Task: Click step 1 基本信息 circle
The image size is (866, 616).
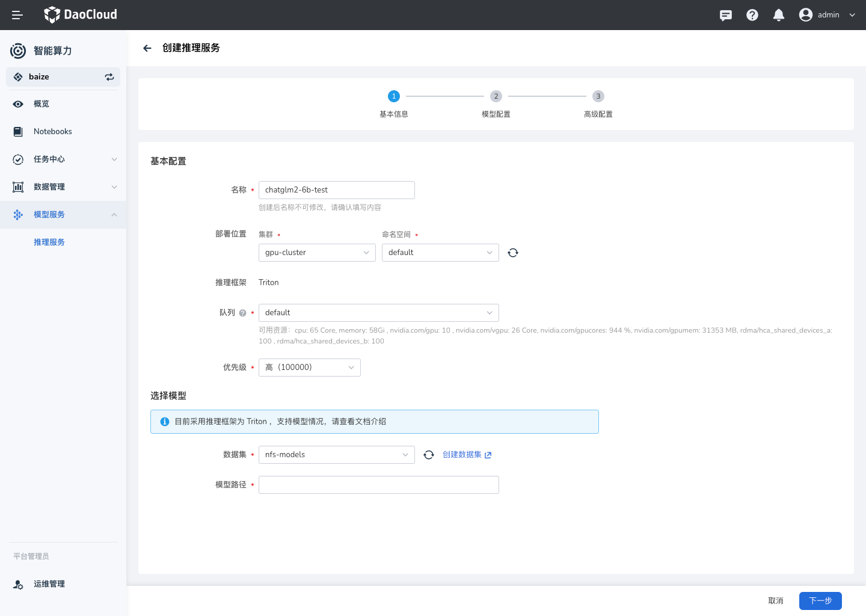Action: (394, 96)
